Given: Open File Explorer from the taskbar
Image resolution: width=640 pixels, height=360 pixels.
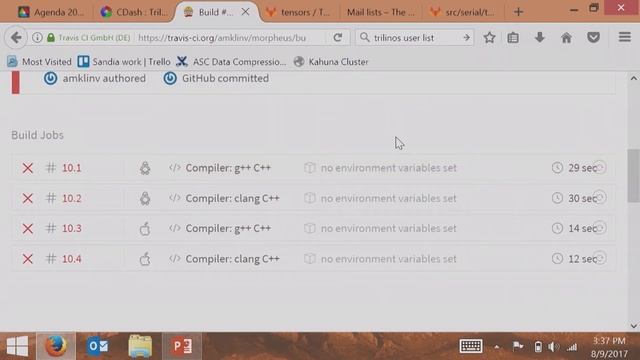Looking at the screenshot, I should tap(140, 346).
